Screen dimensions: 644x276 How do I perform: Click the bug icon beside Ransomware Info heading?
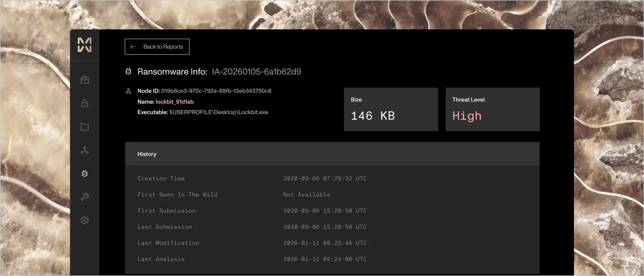[128, 71]
